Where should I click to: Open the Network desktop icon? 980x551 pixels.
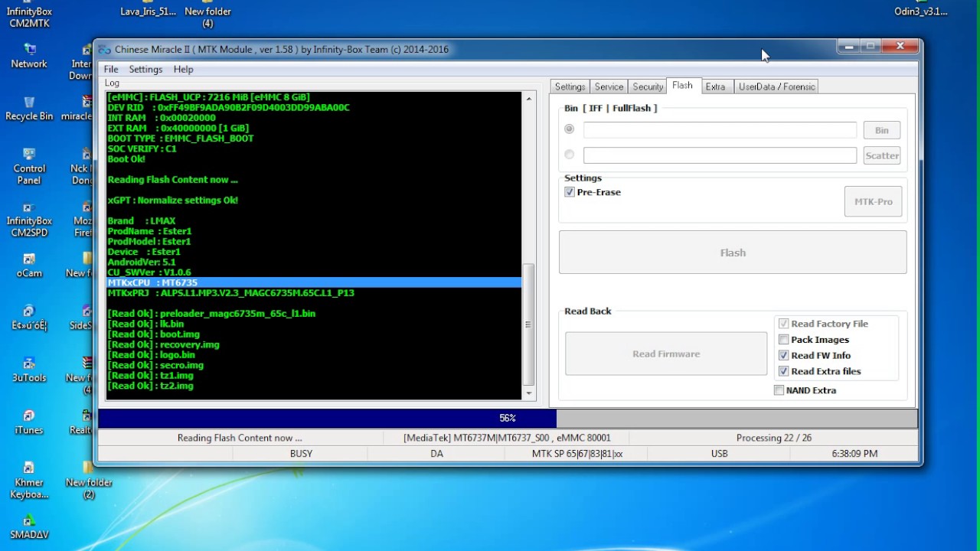coord(29,56)
